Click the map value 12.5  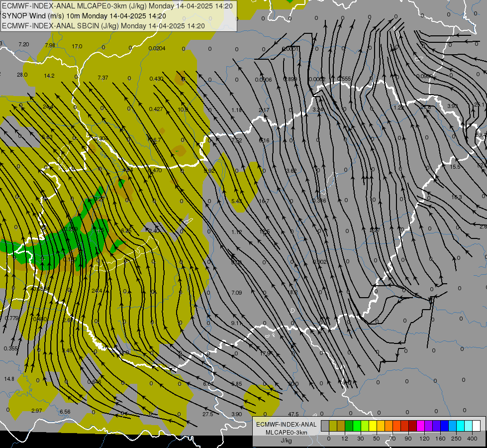(264, 231)
